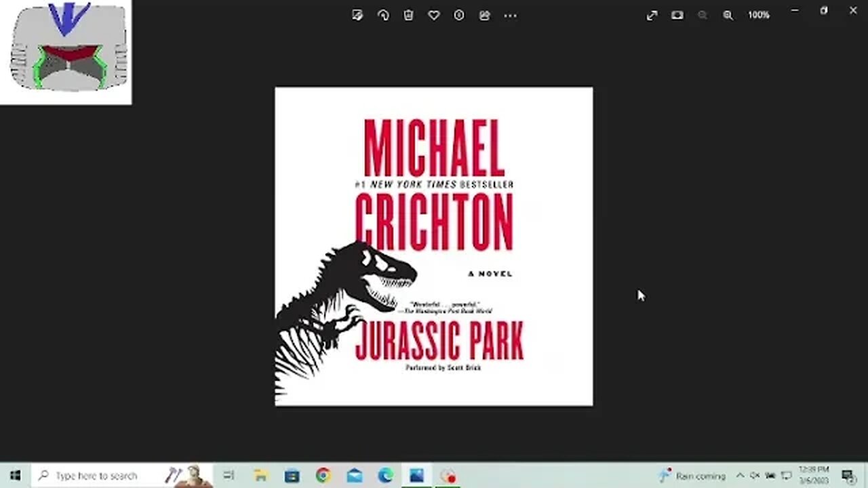Open the Mail app taskbar icon

pyautogui.click(x=354, y=476)
